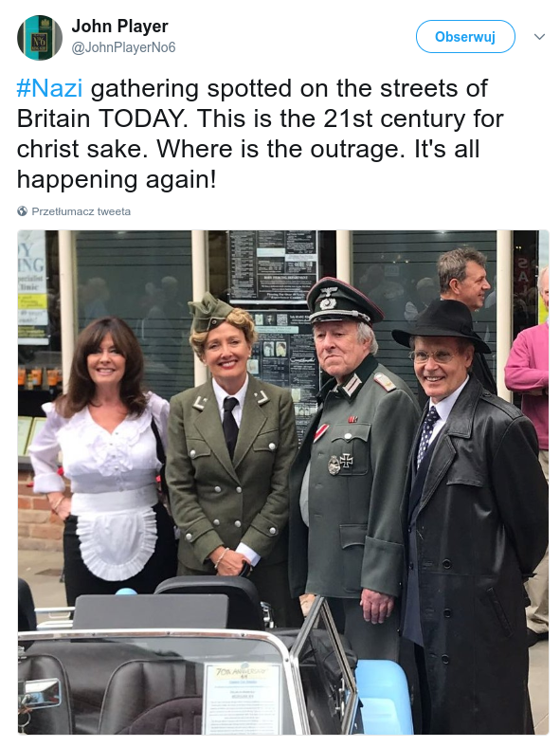560x747 pixels.
Task: Click the black fedora hat in photo
Action: coord(441,325)
